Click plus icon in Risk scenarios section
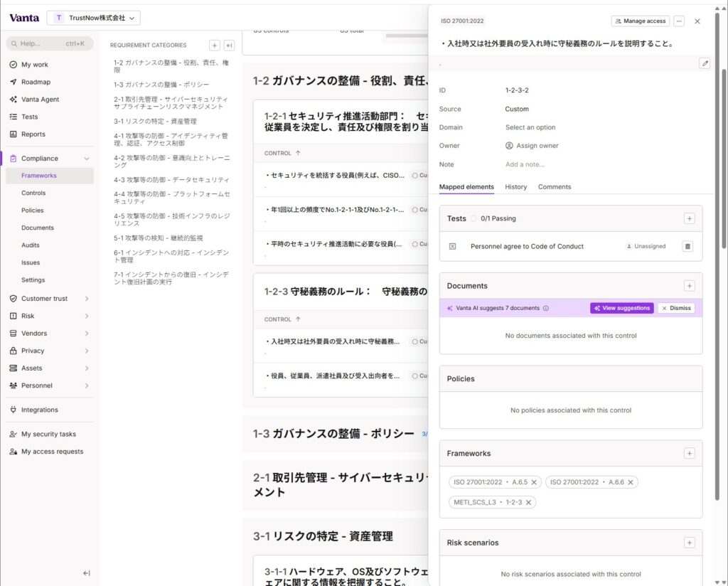This screenshot has height=586, width=728. pos(689,543)
